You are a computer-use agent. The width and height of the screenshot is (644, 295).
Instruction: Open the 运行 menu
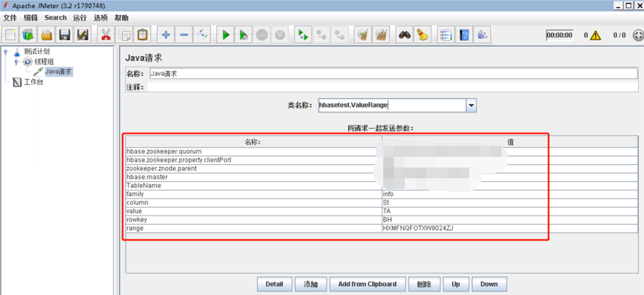click(80, 18)
